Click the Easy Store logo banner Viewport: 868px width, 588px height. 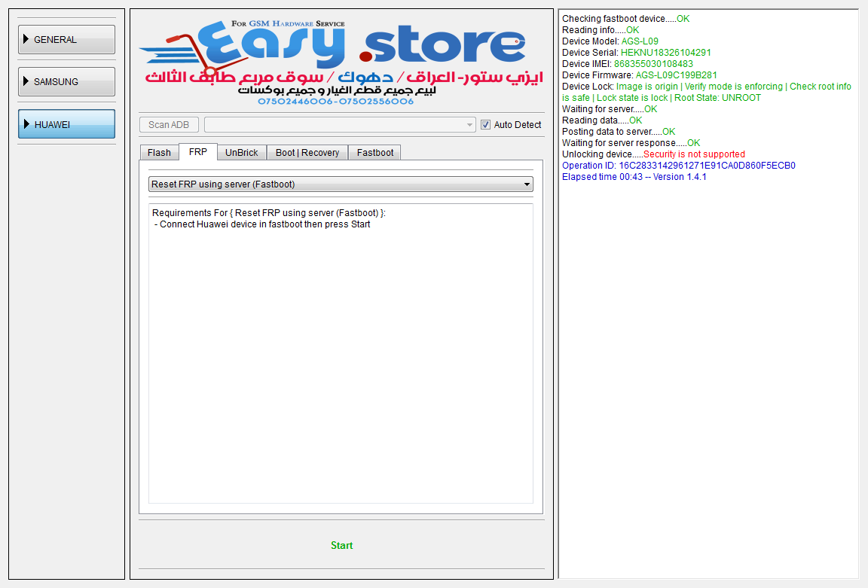pos(341,63)
